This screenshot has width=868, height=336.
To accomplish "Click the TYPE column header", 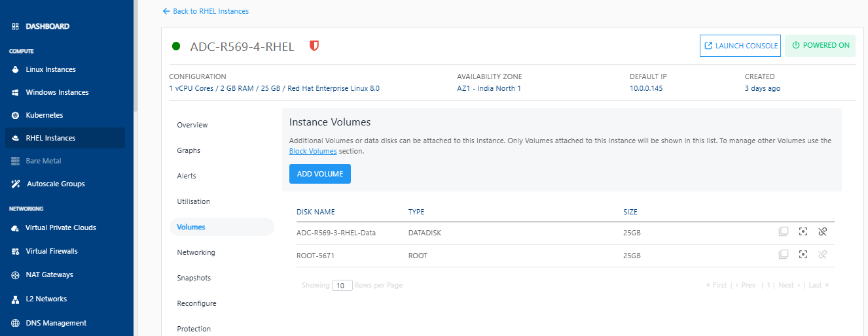I will tap(416, 212).
